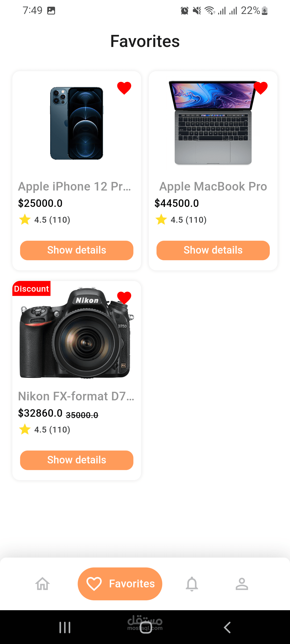This screenshot has height=644, width=290.
Task: Remove Nikon camera from favorites via heart
Action: (124, 298)
